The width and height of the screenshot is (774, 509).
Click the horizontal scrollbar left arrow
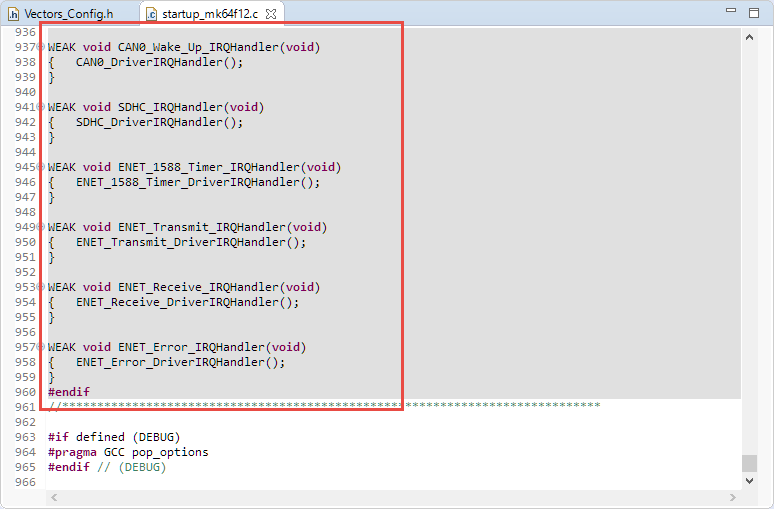point(55,497)
